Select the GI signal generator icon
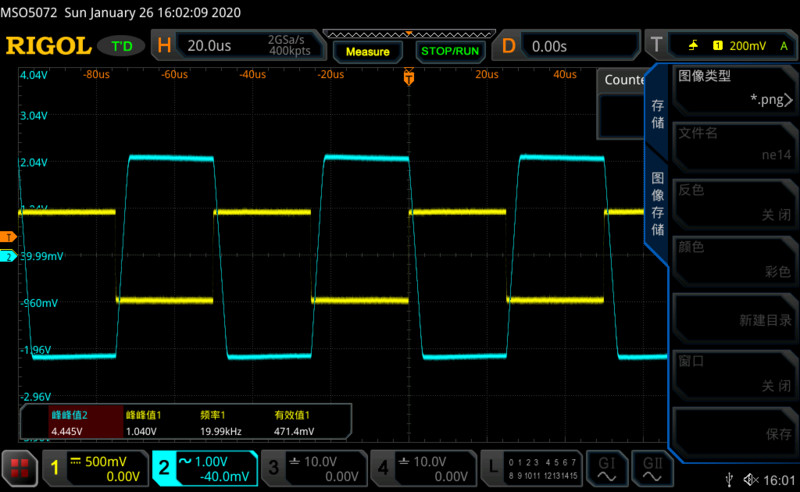Screen dimensions: 800x492 coord(607,467)
